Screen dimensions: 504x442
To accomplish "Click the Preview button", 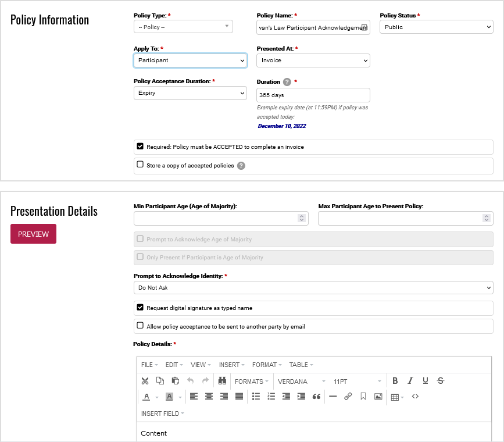I will point(33,234).
